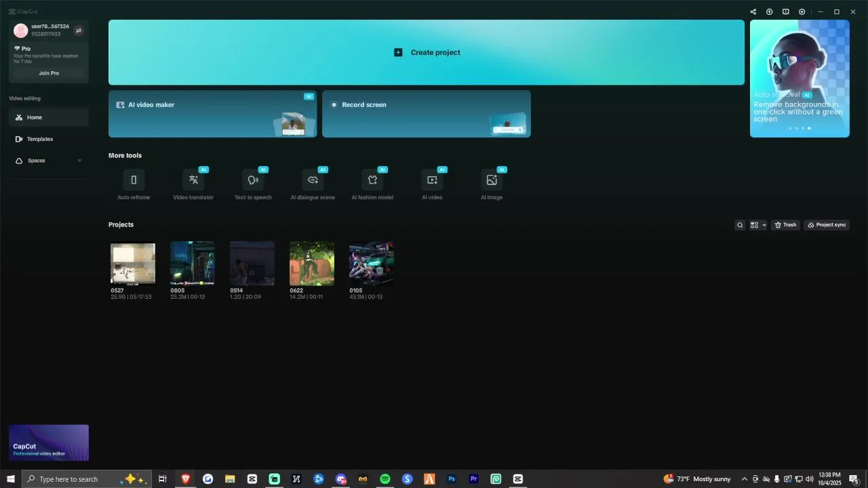868x488 pixels.
Task: Open project 0527 thumbnail
Action: tap(133, 263)
